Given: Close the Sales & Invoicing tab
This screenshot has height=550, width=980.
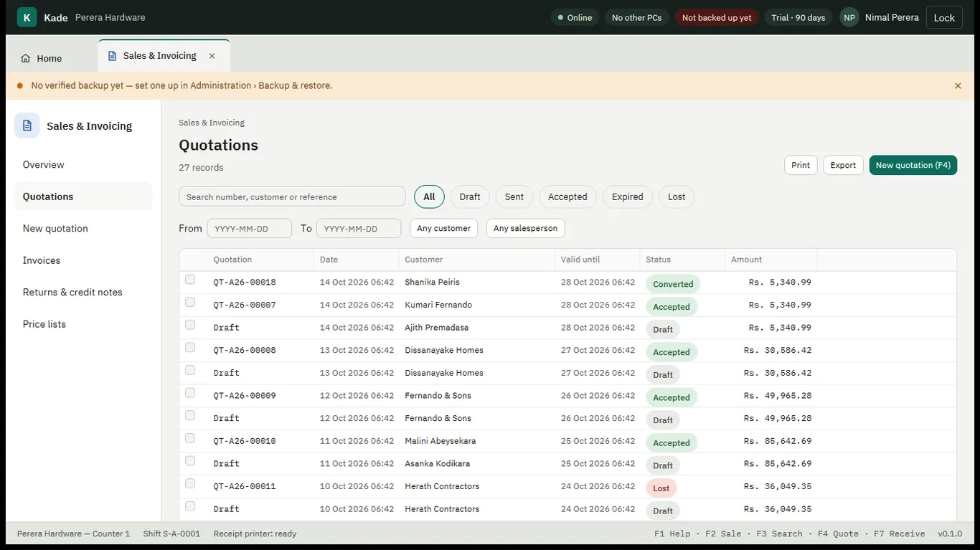Looking at the screenshot, I should pos(212,56).
